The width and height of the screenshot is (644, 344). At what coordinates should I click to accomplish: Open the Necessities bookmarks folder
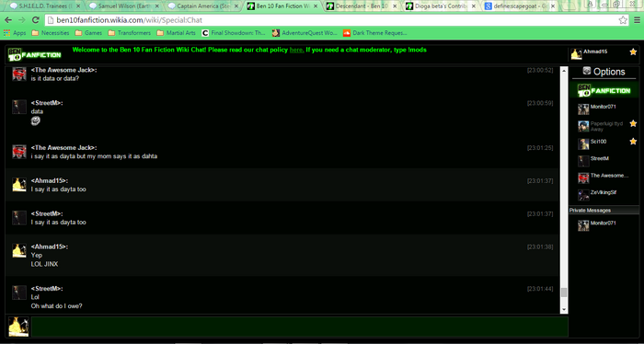[51, 33]
